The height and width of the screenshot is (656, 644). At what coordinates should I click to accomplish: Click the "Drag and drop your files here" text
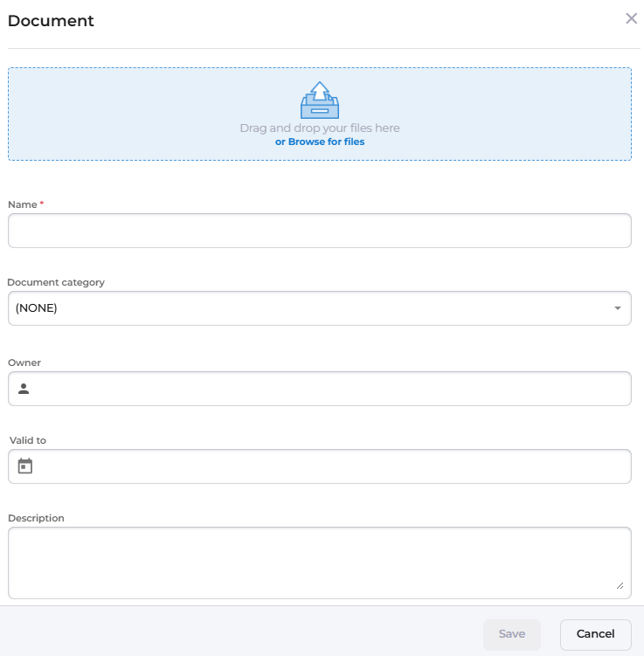(320, 128)
